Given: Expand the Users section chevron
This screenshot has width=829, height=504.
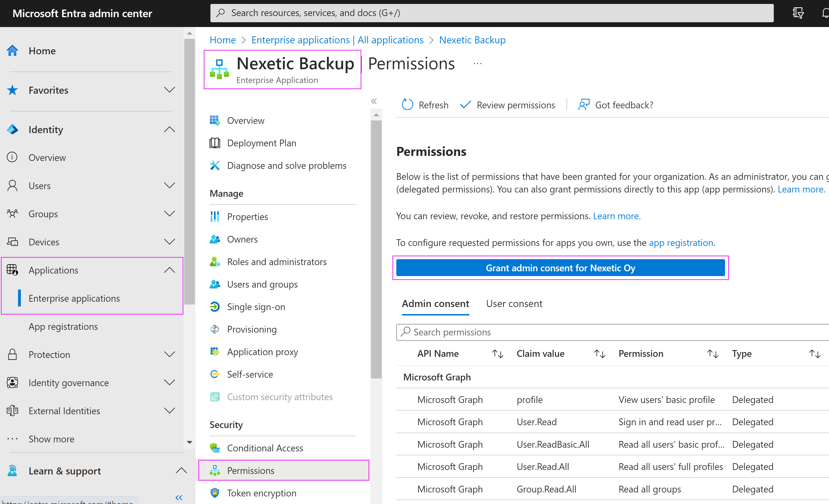Looking at the screenshot, I should (170, 185).
